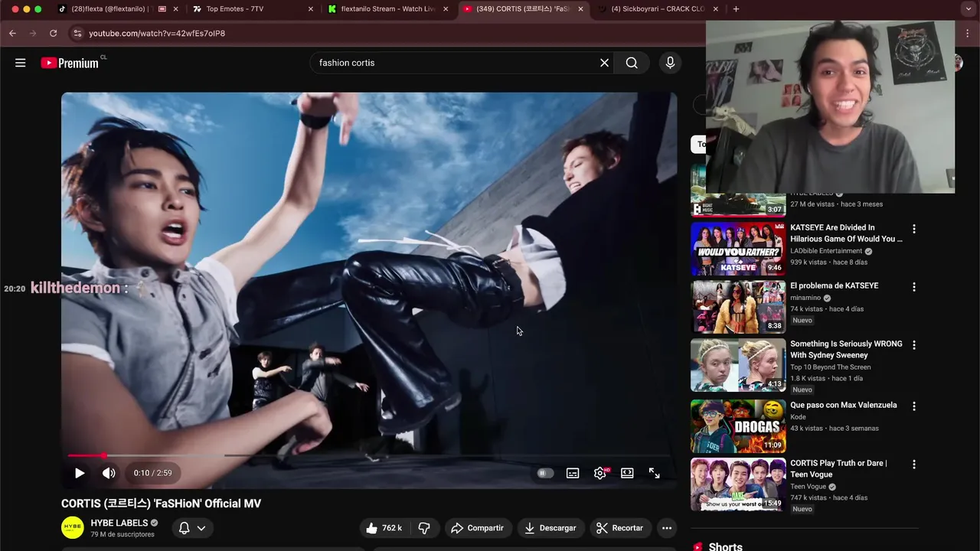This screenshot has width=980, height=551.
Task: Go back in browser history
Action: click(x=12, y=33)
